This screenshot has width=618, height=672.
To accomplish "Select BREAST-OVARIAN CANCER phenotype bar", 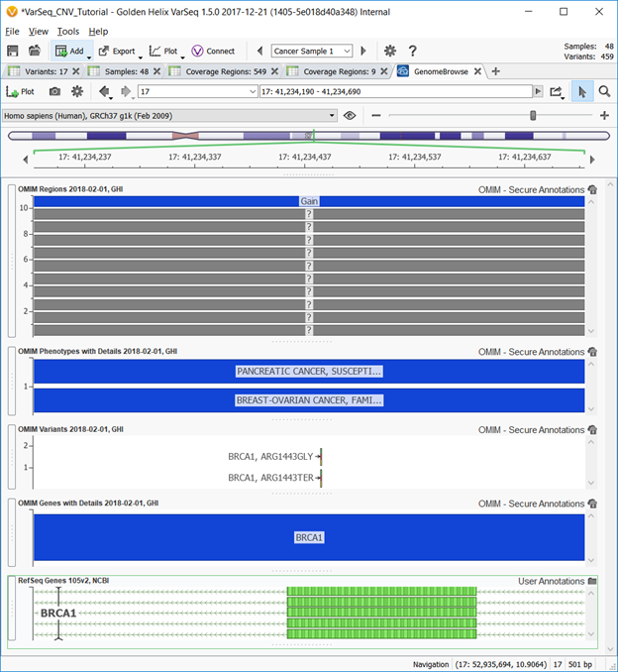I will click(x=309, y=400).
